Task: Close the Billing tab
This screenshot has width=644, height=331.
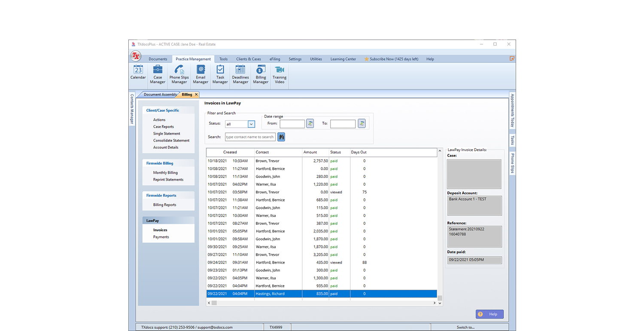Action: tap(196, 95)
